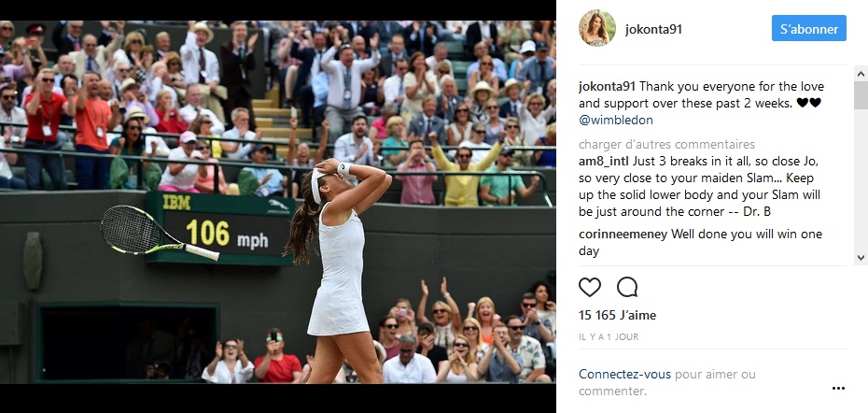Click the comments scrollbar thumb
This screenshot has width=868, height=413.
(x=861, y=95)
